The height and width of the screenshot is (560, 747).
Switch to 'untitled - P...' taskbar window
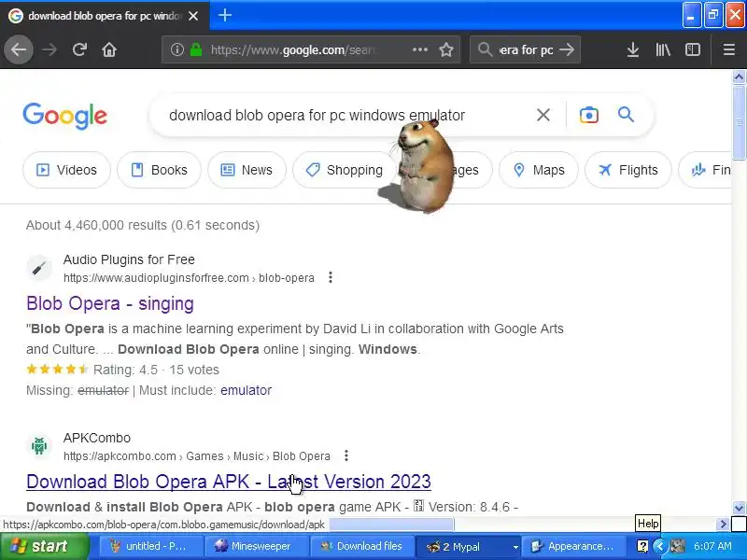(151, 546)
